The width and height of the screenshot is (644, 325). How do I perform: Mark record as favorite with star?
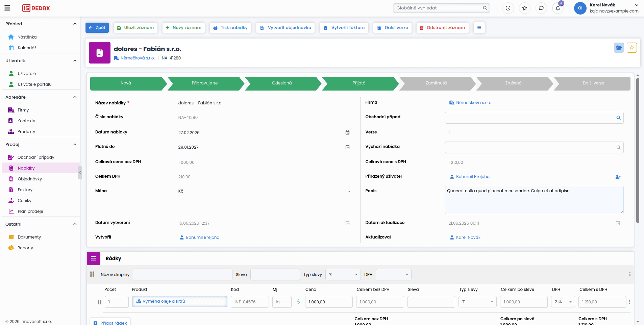[632, 48]
